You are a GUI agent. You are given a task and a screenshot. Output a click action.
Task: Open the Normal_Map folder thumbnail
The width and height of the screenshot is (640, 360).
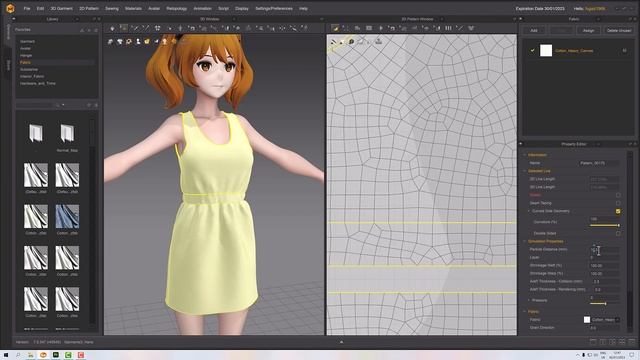pyautogui.click(x=67, y=134)
